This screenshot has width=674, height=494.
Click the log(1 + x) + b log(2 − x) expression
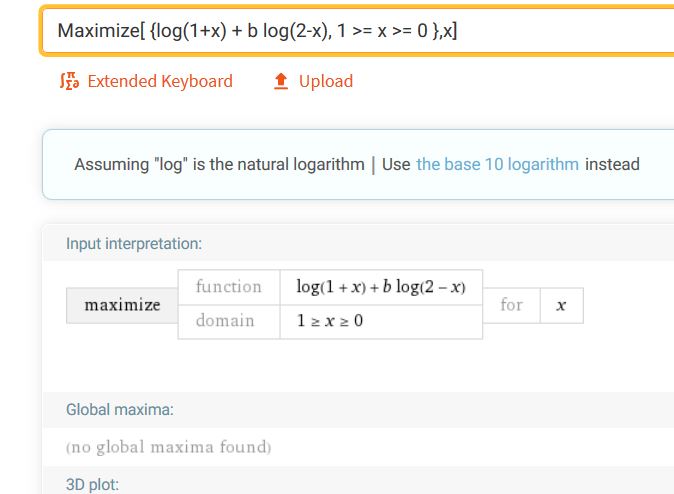click(x=381, y=287)
